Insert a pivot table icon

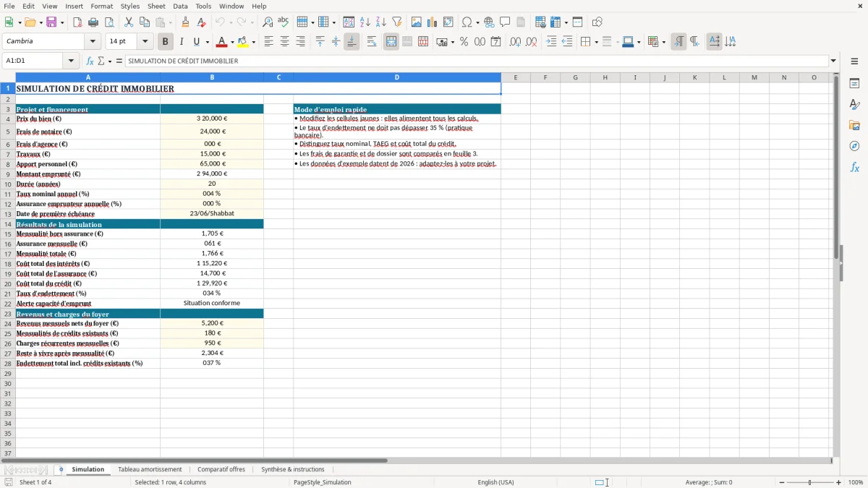tap(448, 22)
